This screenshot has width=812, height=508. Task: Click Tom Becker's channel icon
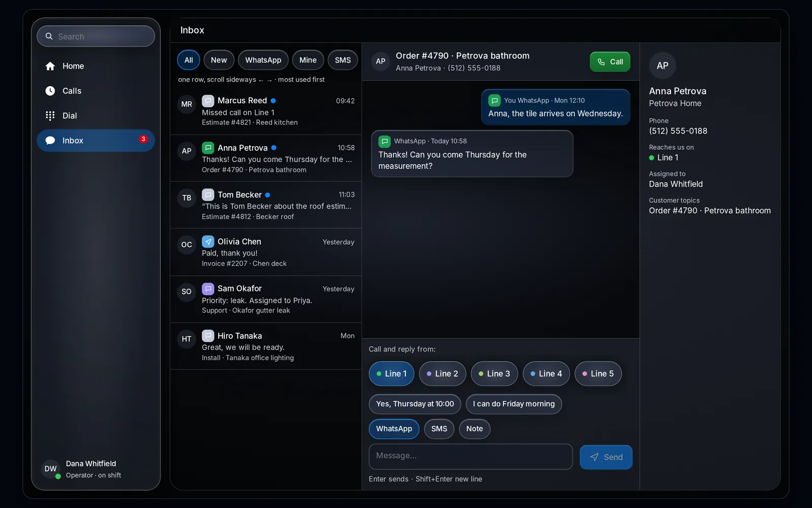pos(208,195)
